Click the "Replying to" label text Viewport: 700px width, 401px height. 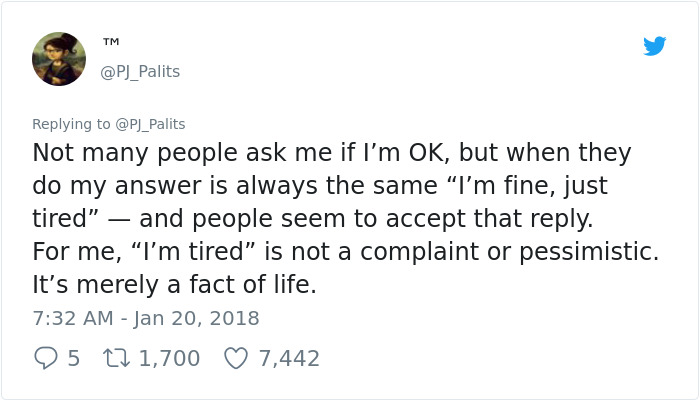coord(72,124)
